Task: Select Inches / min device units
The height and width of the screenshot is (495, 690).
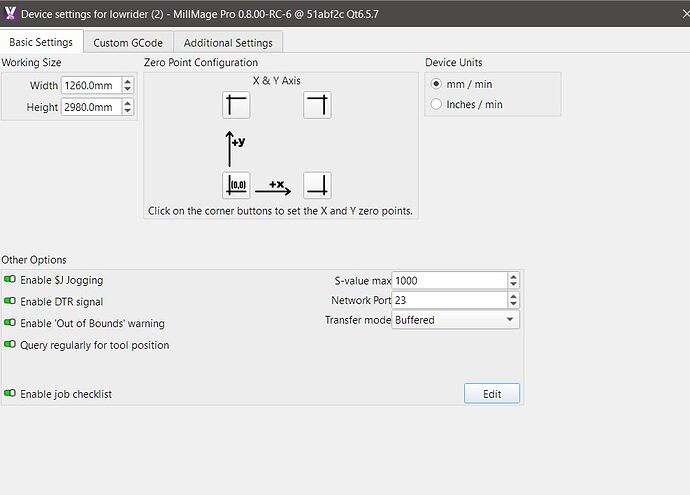Action: pyautogui.click(x=435, y=104)
